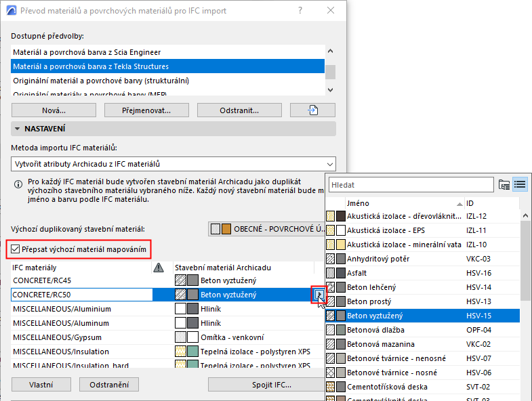Select highlighted Beton vyztužený HSV-15 row
The height and width of the screenshot is (401, 532).
423,316
